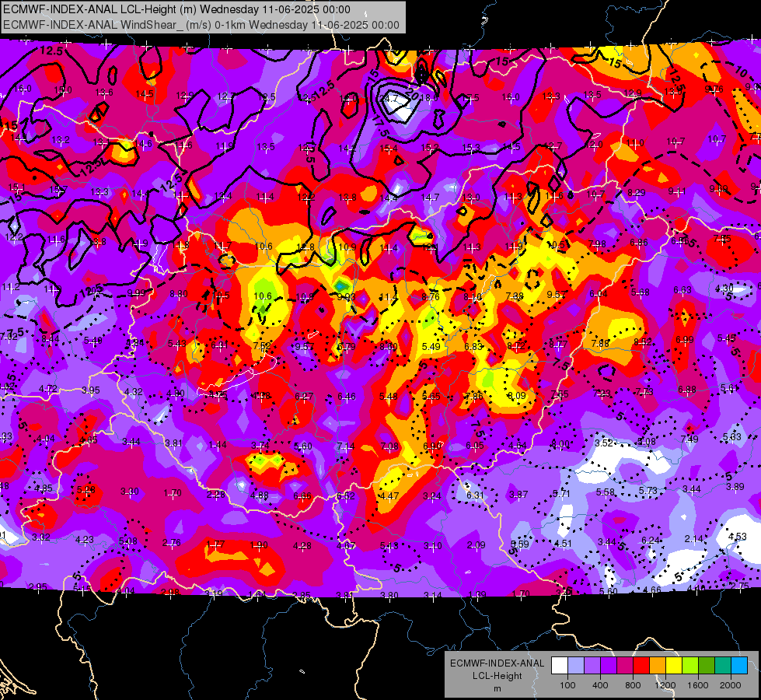Click the 4.47 grid point value
This screenshot has height=700, width=761.
389,496
